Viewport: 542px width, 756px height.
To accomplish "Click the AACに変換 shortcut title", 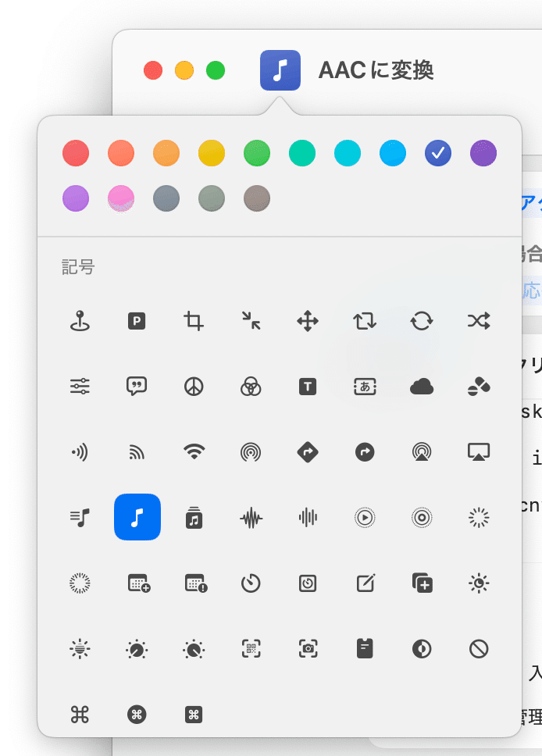I will tap(376, 70).
